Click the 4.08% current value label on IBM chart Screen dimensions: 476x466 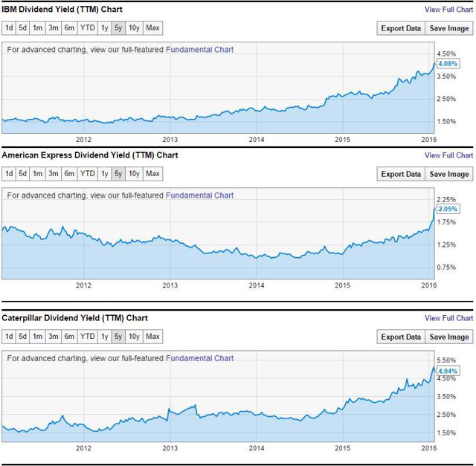pos(448,64)
